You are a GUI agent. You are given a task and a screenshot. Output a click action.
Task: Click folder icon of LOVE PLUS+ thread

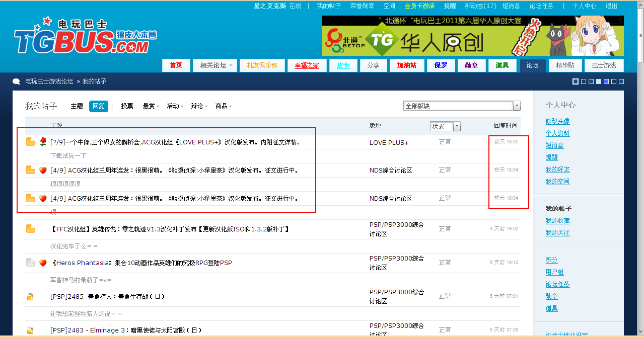point(31,142)
